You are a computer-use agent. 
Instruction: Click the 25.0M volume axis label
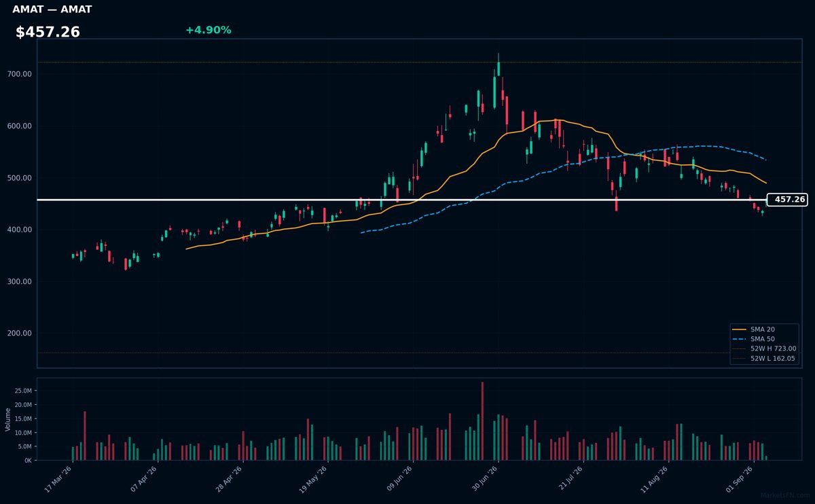24,391
